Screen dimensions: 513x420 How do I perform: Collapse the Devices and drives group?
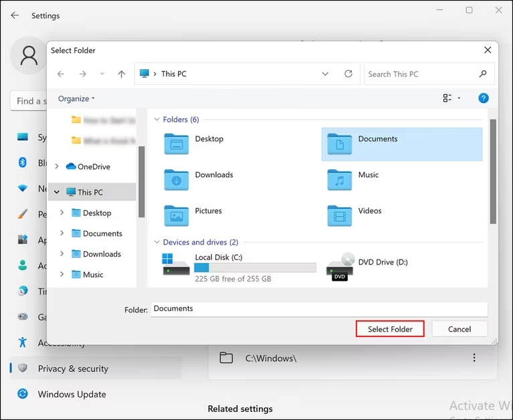[157, 242]
